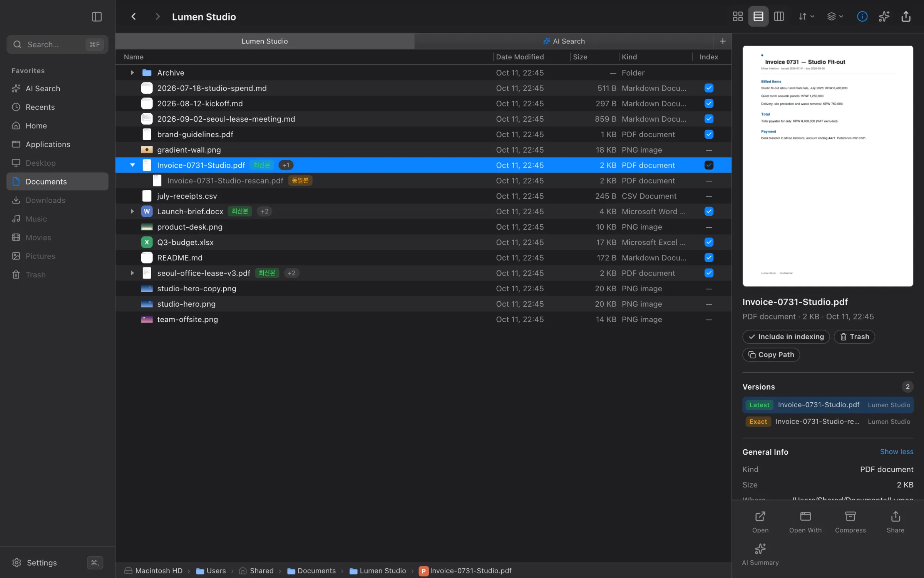Open the grouping layers dropdown
924x578 pixels.
(835, 17)
